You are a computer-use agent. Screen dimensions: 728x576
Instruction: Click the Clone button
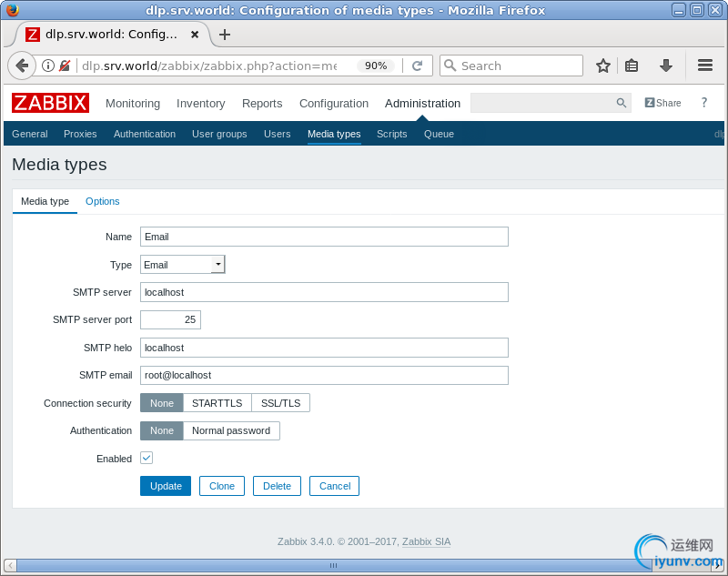click(x=222, y=486)
